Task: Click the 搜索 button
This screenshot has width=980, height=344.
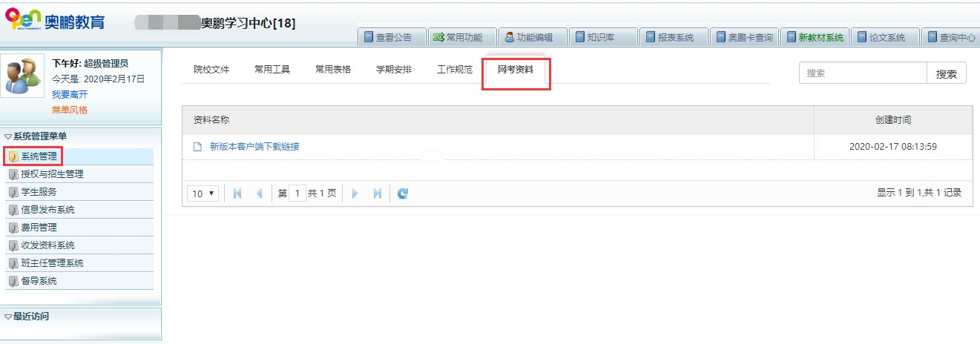Action: point(946,73)
